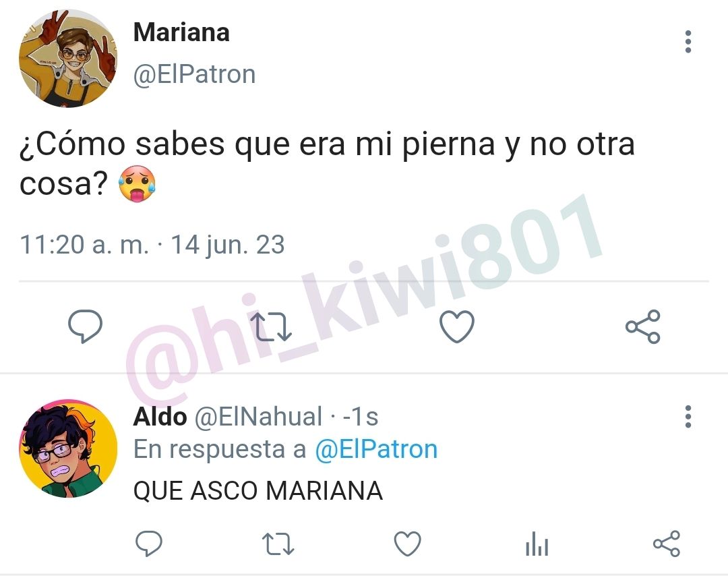Reply to Aldo's comment via speech bubble
728x582 pixels.
click(148, 543)
